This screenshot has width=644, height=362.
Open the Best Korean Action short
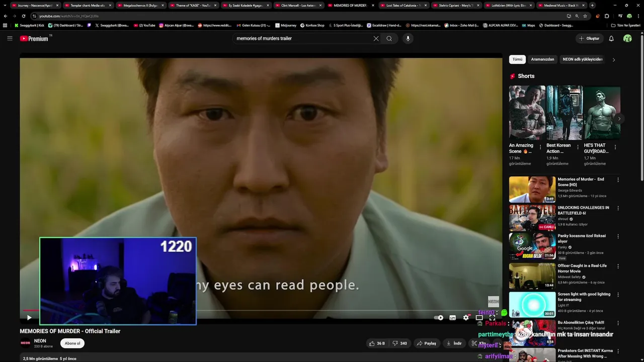[565, 113]
